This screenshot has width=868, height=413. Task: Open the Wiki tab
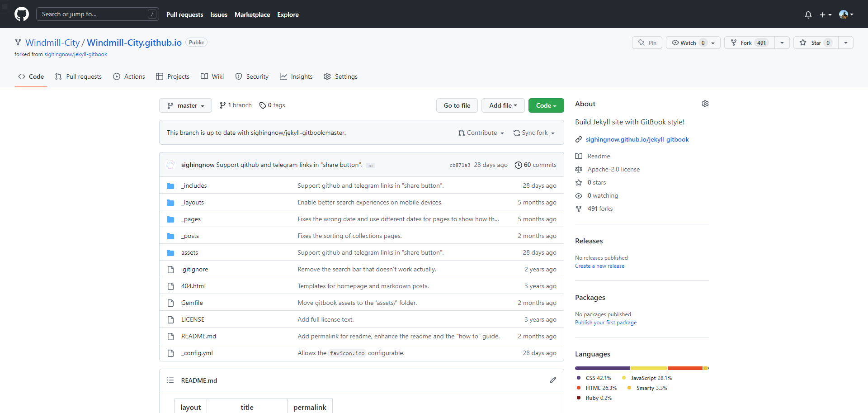click(x=212, y=76)
